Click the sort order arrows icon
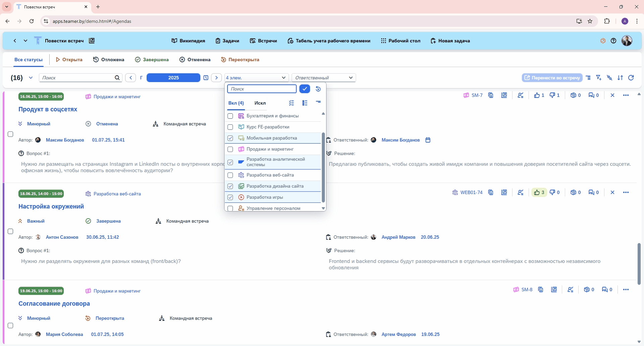Viewport: 644px width, 346px height. (620, 78)
